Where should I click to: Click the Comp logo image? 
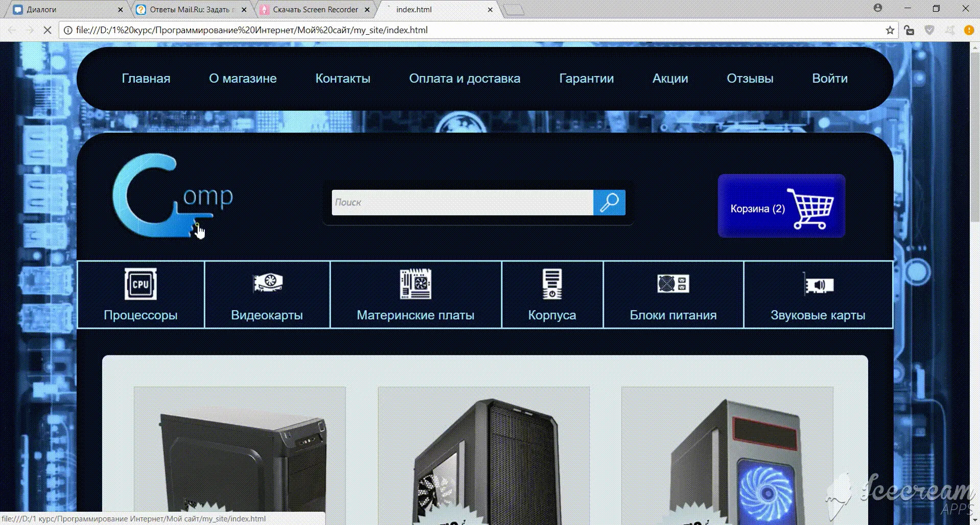173,196
